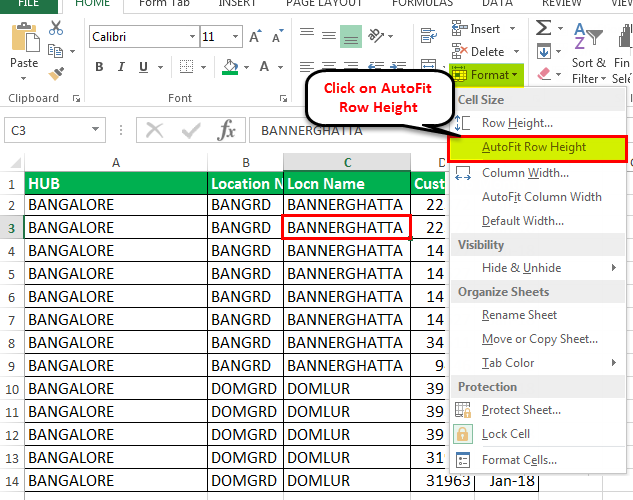Expand the Paste options arrow
633x500 pixels.
pos(23,78)
